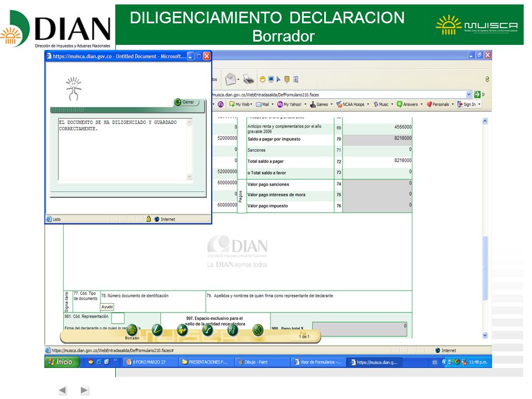The height and width of the screenshot is (399, 532).
Task: Click the yellow round messenger icon in toolbar
Action: pos(262,79)
